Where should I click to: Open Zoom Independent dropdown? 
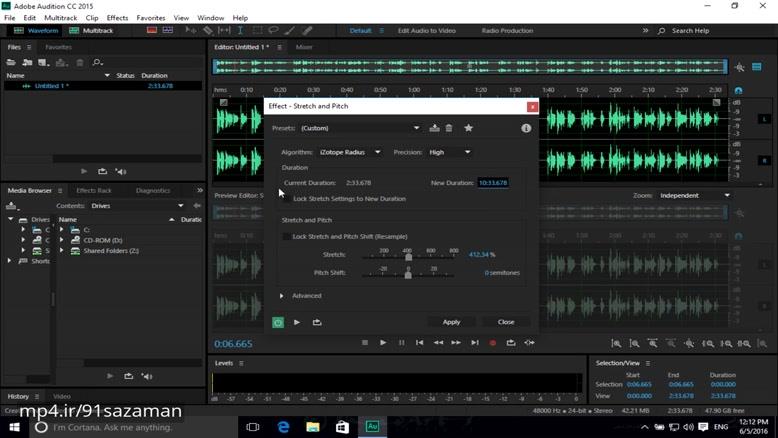point(695,195)
